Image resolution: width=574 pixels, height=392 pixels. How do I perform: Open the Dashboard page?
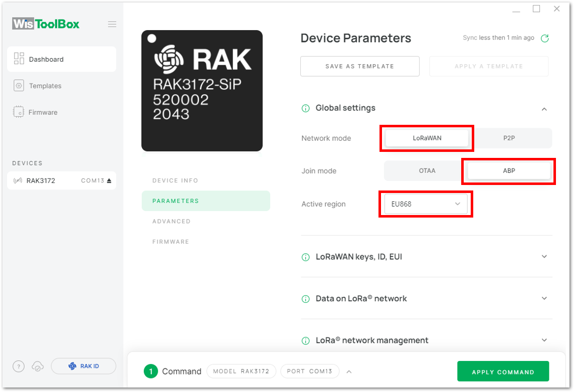(62, 59)
